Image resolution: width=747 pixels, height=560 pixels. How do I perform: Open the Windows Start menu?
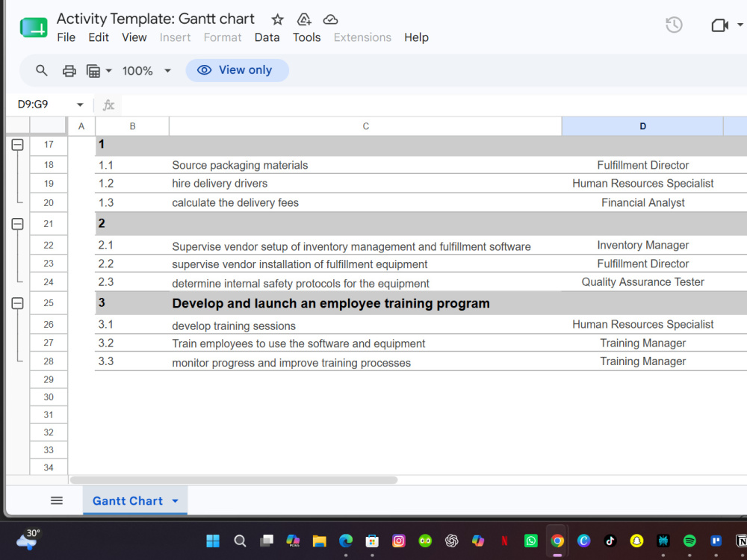[213, 541]
